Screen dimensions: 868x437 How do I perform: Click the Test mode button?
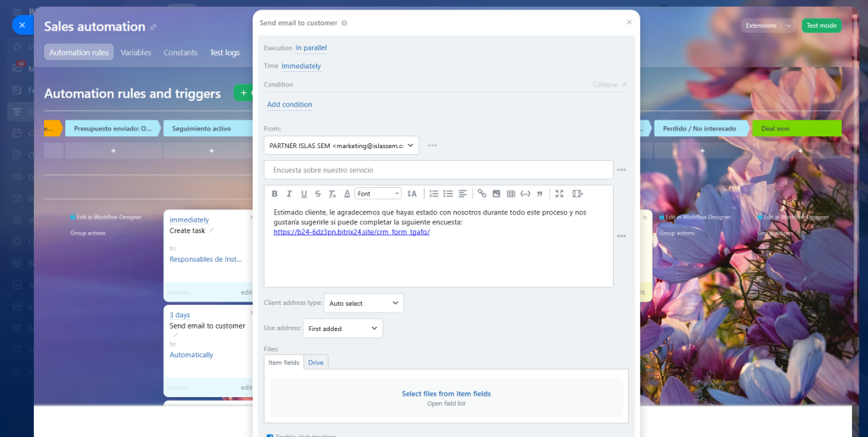[821, 25]
